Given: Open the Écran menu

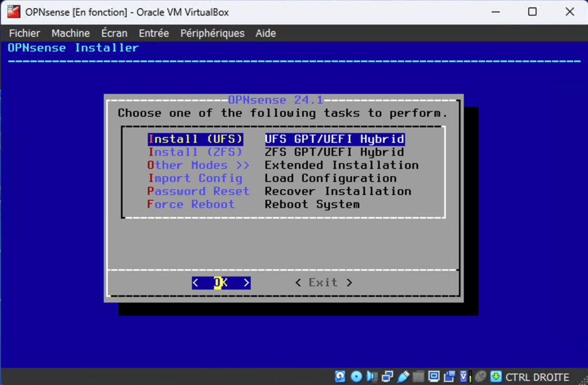Looking at the screenshot, I should (114, 33).
